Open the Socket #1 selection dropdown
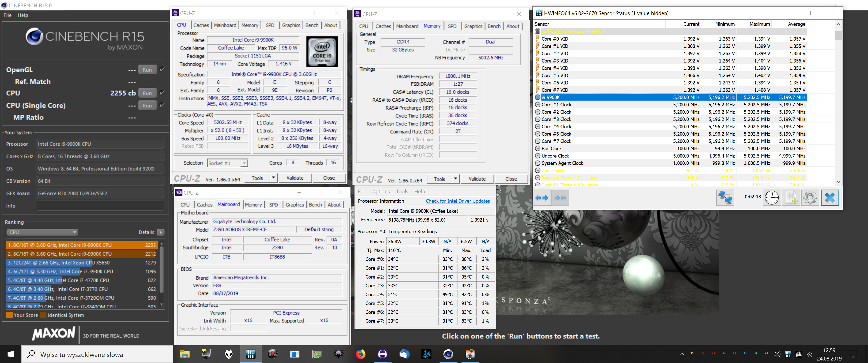This screenshot has width=868, height=363. 227,163
